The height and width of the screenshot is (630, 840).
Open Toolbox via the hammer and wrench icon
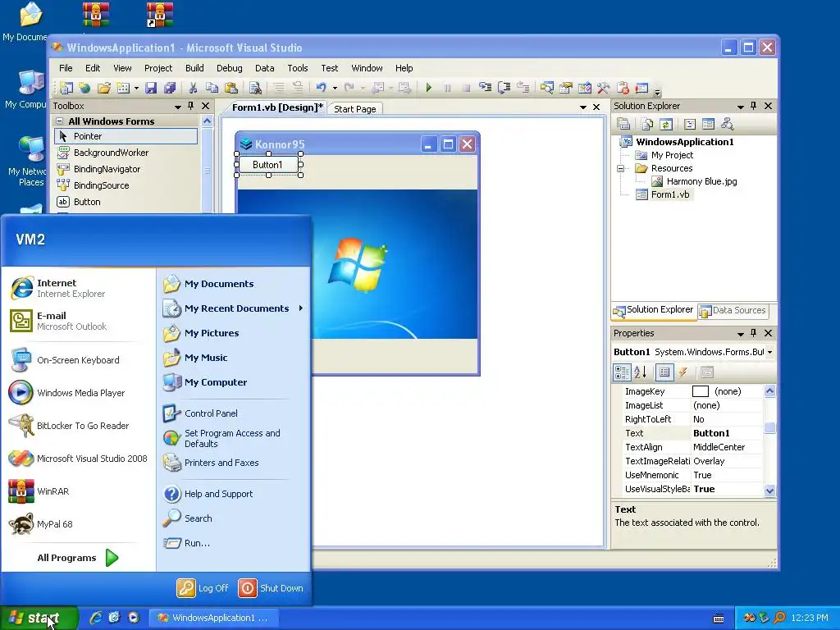click(604, 88)
